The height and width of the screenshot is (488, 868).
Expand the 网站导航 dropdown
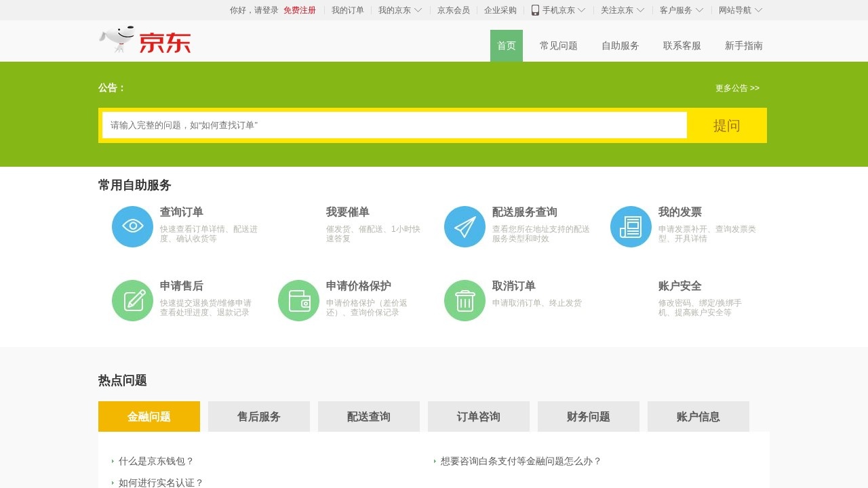[741, 10]
